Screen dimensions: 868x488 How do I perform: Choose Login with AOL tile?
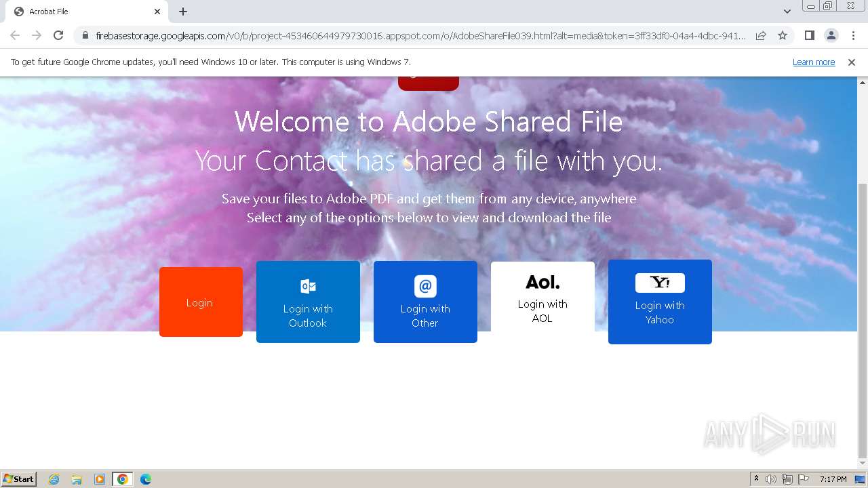pyautogui.click(x=542, y=297)
